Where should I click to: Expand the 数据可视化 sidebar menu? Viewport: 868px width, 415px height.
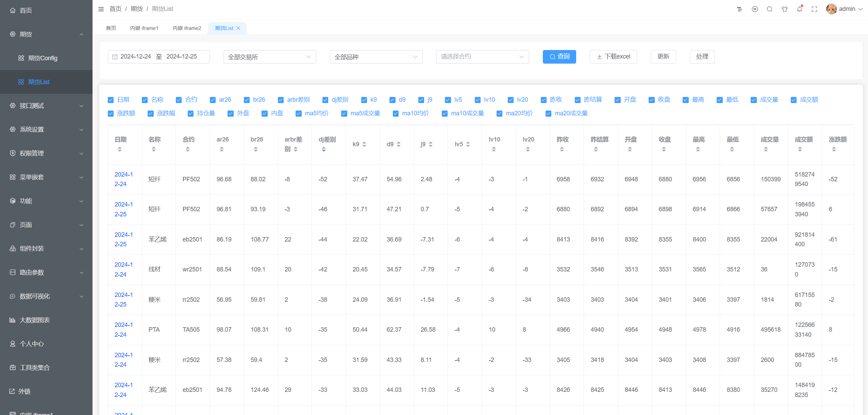pyautogui.click(x=46, y=296)
